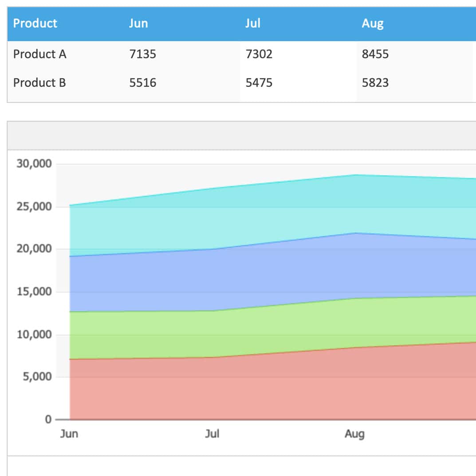Click Product B August value 5823
This screenshot has width=476, height=476.
pos(375,83)
